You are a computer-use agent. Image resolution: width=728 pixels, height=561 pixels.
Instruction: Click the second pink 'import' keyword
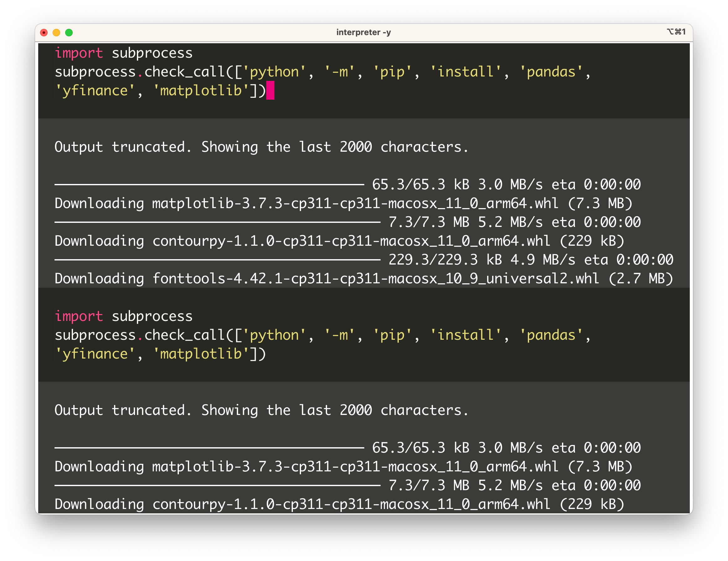(x=79, y=316)
